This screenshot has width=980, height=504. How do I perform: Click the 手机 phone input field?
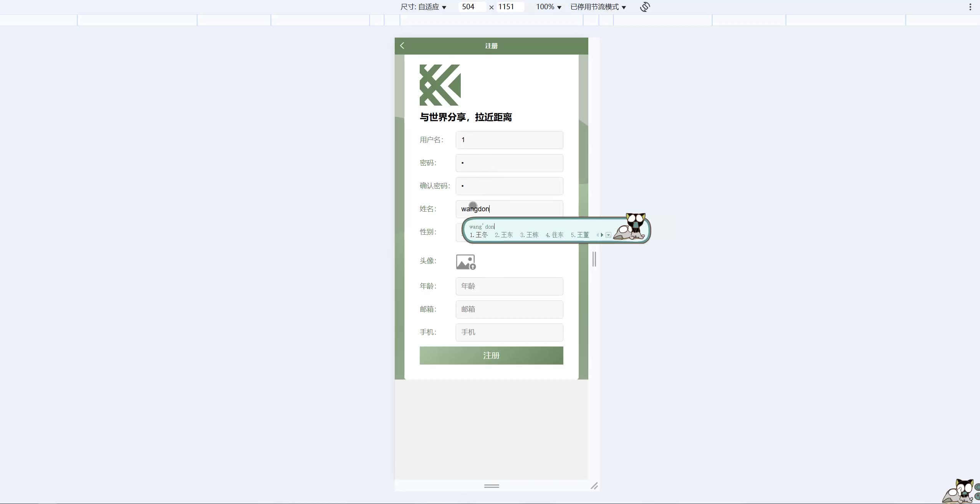click(509, 332)
